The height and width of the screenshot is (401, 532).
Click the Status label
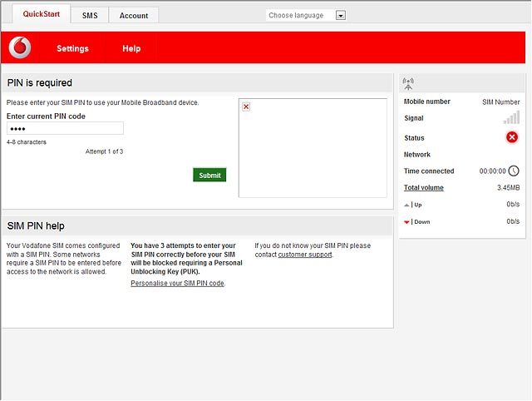tap(414, 138)
